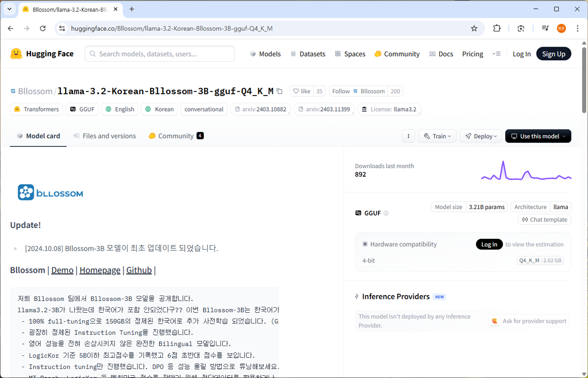Open the model's Community tab with 4 discussions
The image size is (588, 378).
click(176, 136)
